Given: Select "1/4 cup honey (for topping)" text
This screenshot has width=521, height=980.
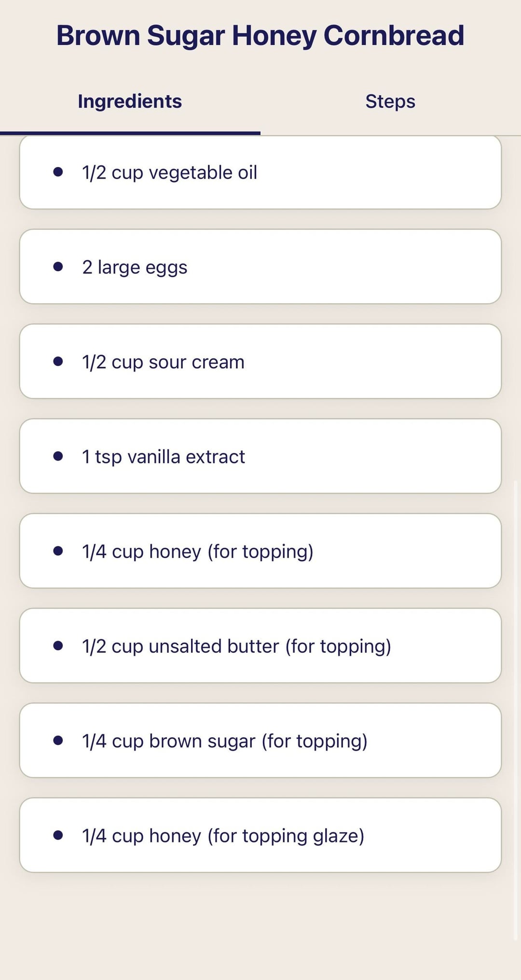Looking at the screenshot, I should click(197, 551).
